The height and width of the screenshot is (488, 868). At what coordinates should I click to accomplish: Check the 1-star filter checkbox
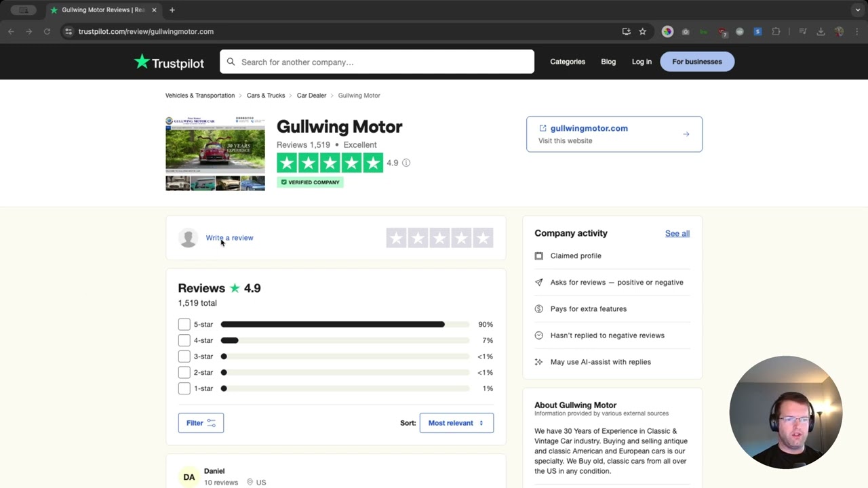tap(184, 388)
